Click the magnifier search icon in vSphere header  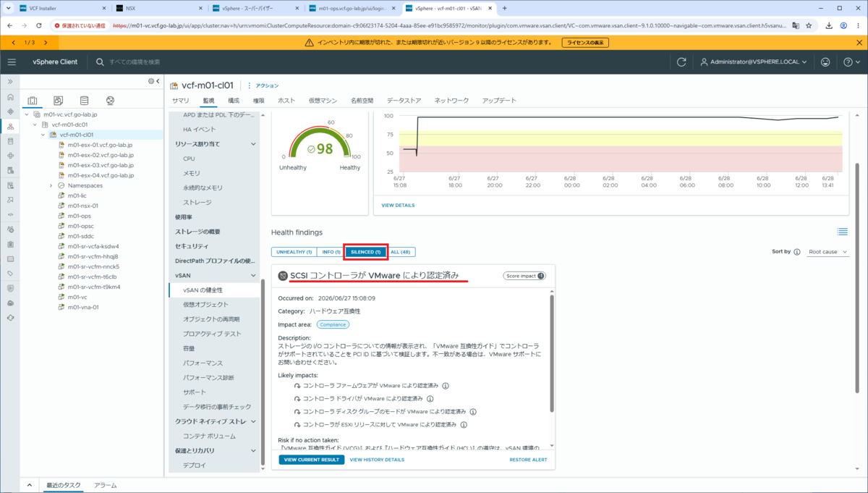coord(100,62)
